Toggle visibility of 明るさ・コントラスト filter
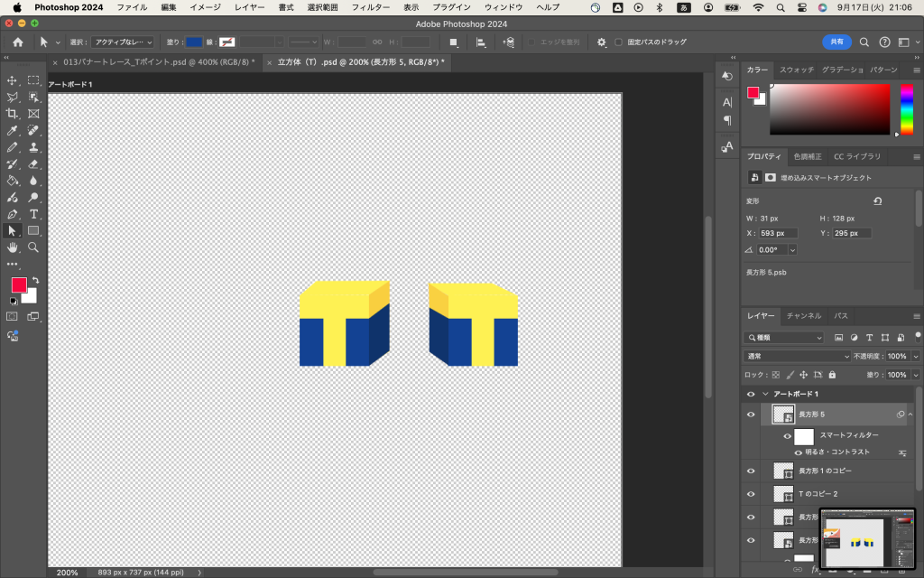924x578 pixels. [x=798, y=452]
